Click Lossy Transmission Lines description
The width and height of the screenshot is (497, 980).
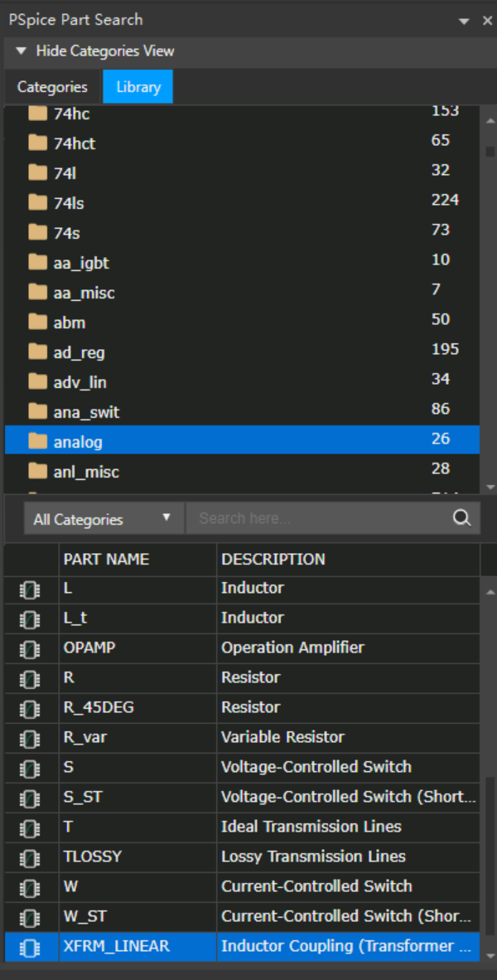313,856
